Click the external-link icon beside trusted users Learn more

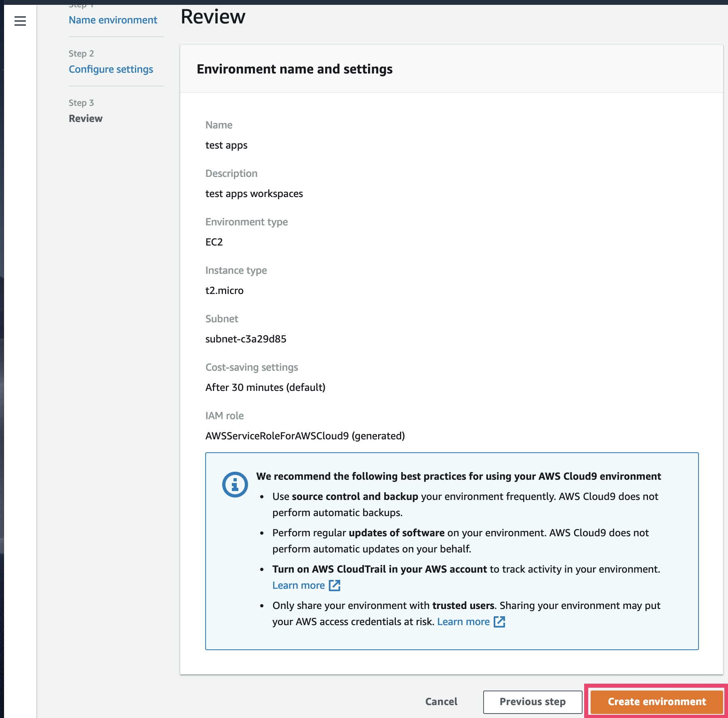[500, 622]
